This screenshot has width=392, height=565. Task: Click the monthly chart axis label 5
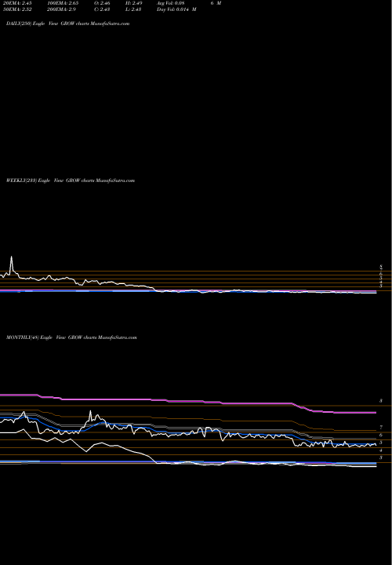point(380,443)
